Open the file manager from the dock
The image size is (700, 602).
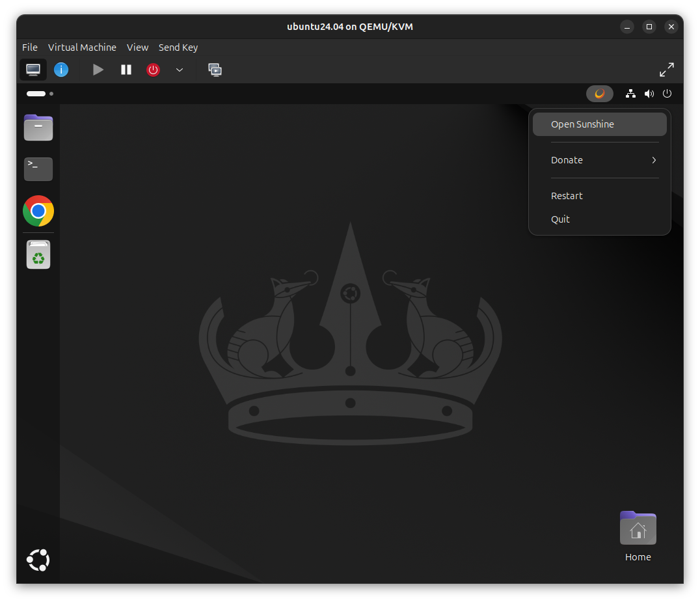[38, 127]
